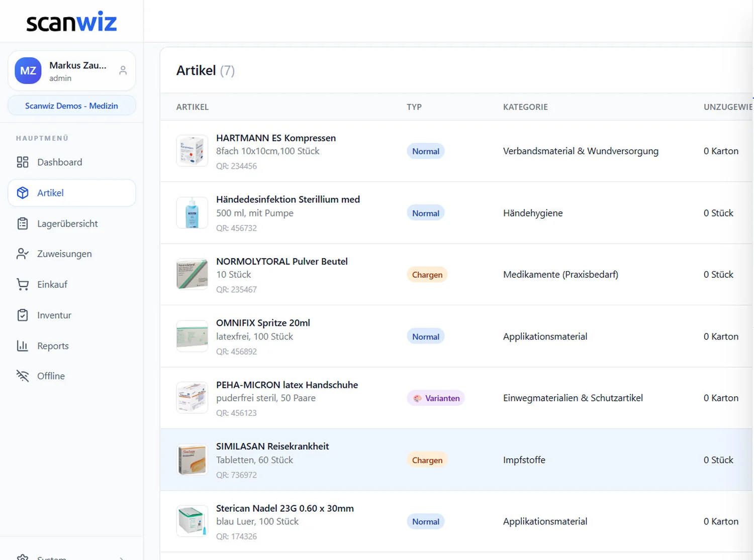The height and width of the screenshot is (560, 754).
Task: Click the Zuweisungen person icon
Action: pos(23,254)
